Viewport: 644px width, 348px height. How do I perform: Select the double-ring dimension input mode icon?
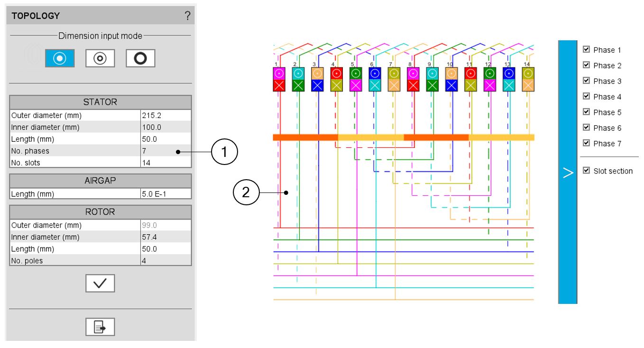100,58
